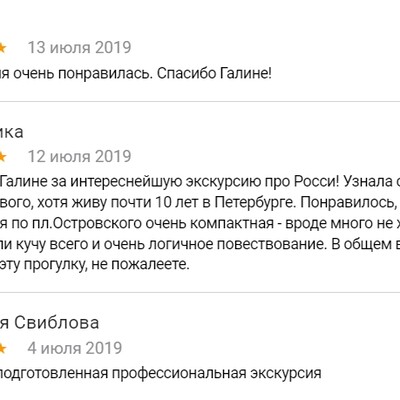Click the line mentioning пл.Островского

point(200,224)
